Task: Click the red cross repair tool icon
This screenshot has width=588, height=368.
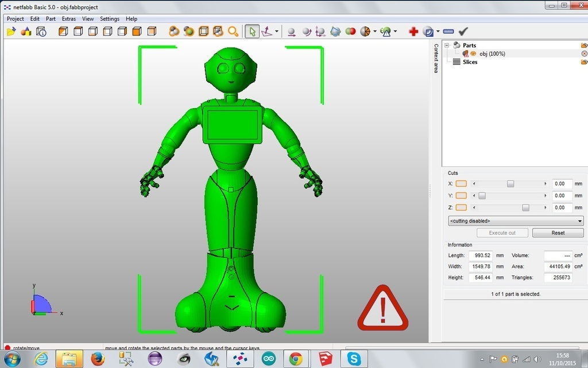Action: (x=413, y=32)
